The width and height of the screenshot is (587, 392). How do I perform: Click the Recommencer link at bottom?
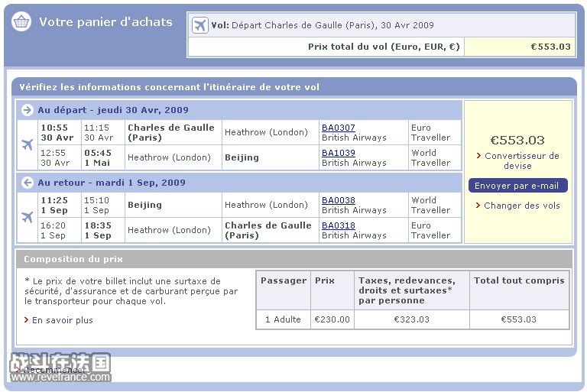55,371
